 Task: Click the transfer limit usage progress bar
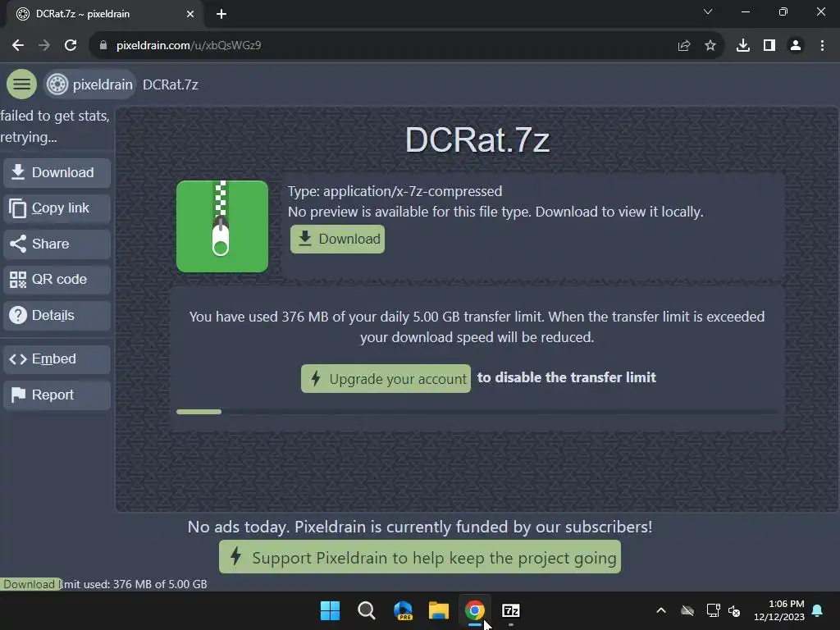click(477, 412)
